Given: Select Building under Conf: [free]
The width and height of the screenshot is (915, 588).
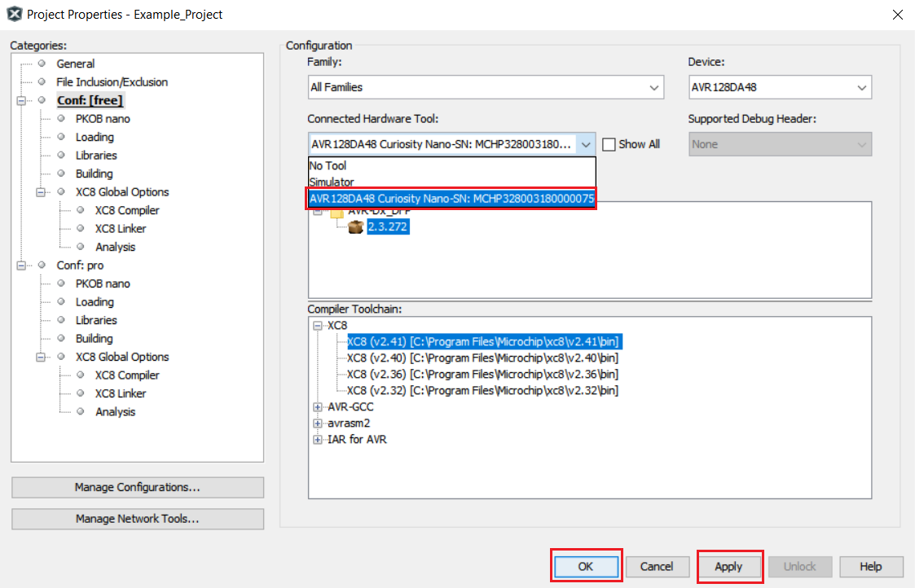Looking at the screenshot, I should (x=94, y=173).
